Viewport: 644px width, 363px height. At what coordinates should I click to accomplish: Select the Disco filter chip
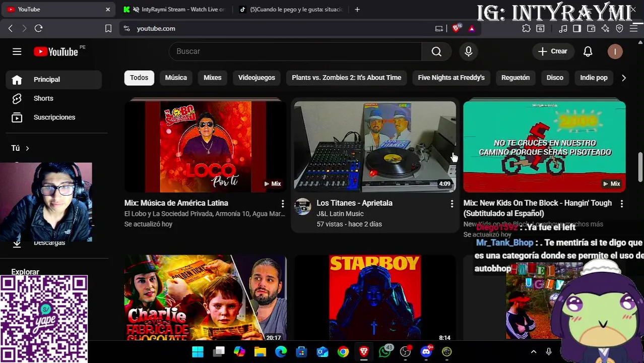[x=555, y=78]
